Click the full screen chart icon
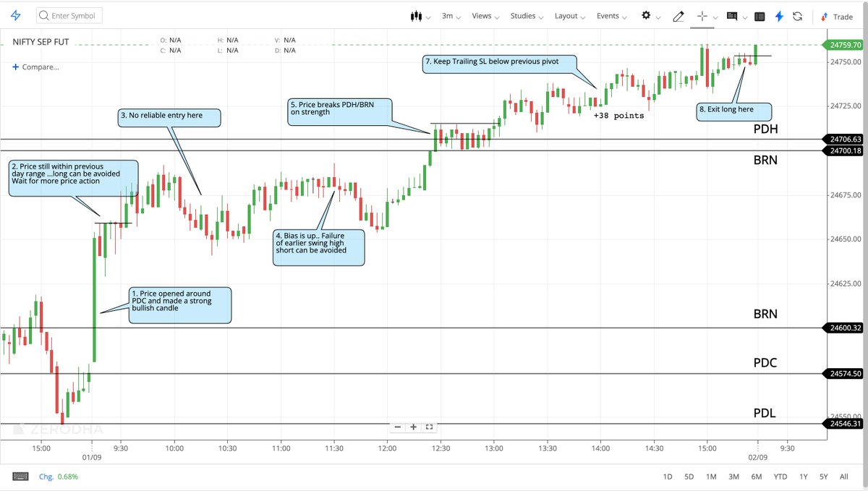Viewport: 868px width, 491px height. pos(430,427)
